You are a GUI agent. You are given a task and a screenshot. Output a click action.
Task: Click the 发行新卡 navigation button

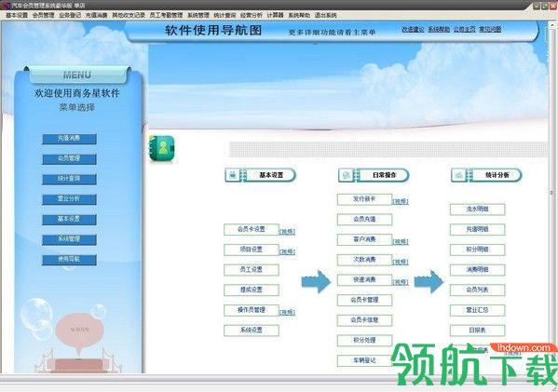[364, 199]
